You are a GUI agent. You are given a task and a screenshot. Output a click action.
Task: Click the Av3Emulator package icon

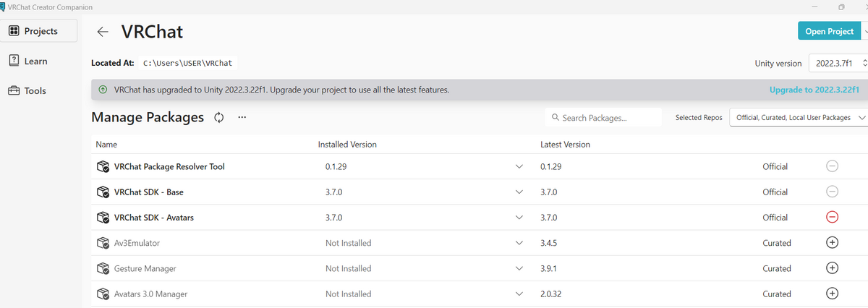pyautogui.click(x=103, y=243)
